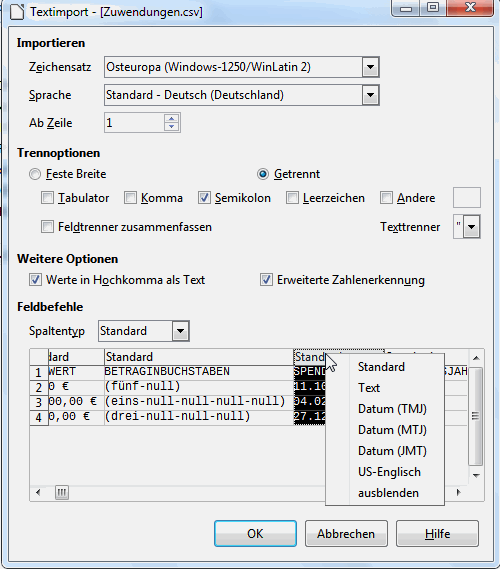This screenshot has width=500, height=569.
Task: Choose ausblenden in the menu
Action: point(388,493)
